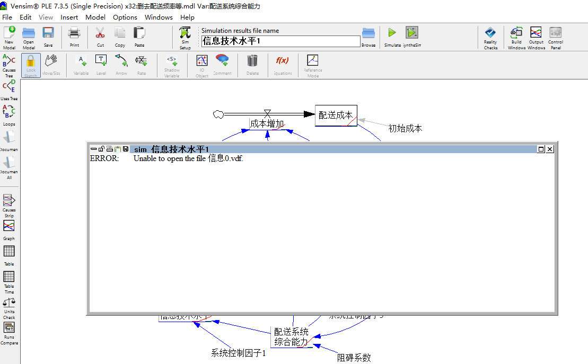The image size is (588, 364).
Task: Select the Reference Mode tool
Action: coord(313,66)
